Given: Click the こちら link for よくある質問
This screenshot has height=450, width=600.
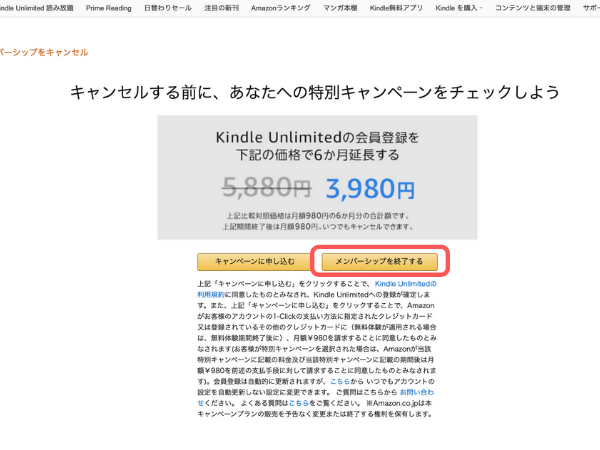Looking at the screenshot, I should tap(298, 403).
